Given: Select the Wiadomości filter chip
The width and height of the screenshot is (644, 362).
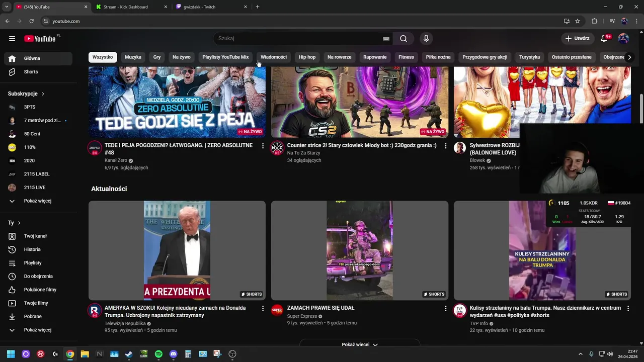Looking at the screenshot, I should click(x=274, y=57).
